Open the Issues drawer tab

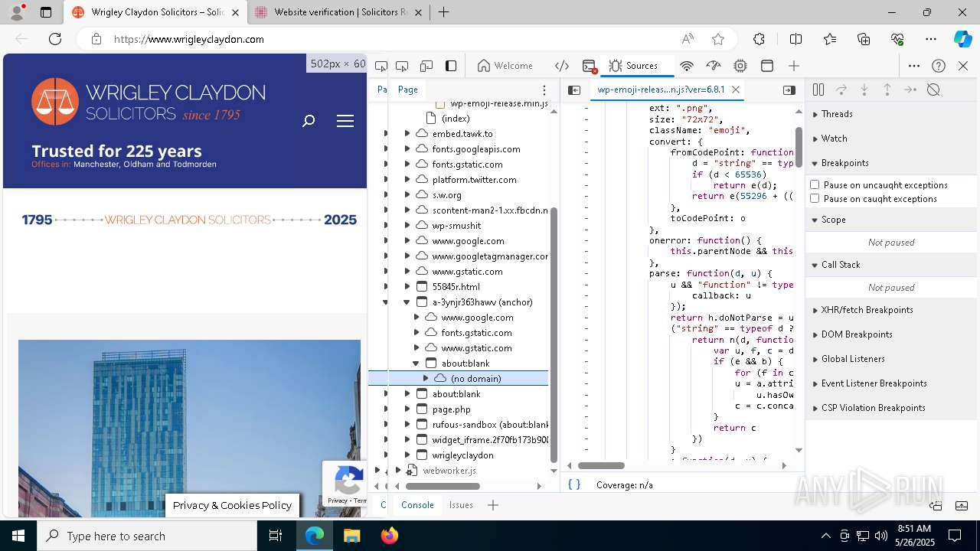pyautogui.click(x=461, y=505)
